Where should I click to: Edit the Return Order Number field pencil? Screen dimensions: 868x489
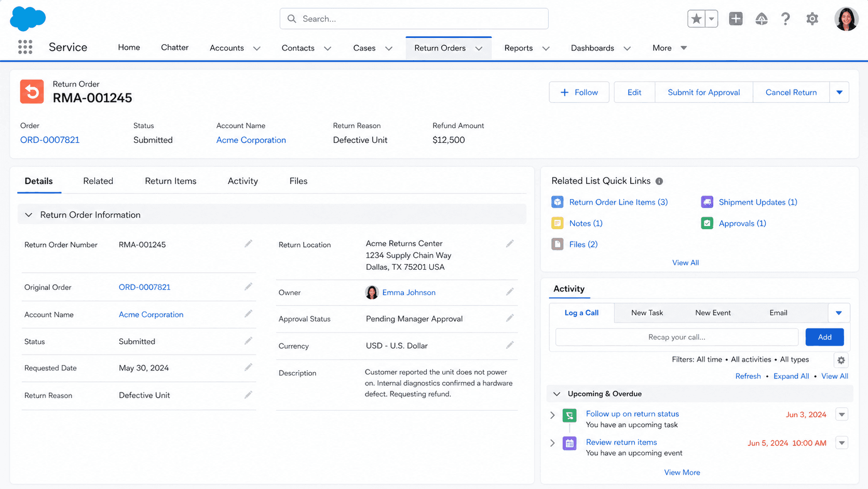tap(249, 244)
